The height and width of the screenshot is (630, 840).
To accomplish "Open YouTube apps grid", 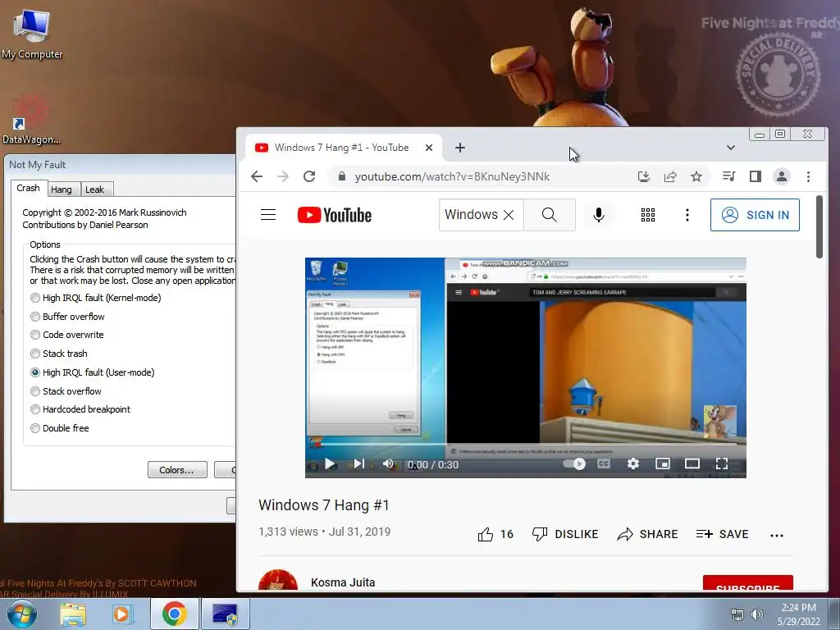I will click(x=648, y=215).
